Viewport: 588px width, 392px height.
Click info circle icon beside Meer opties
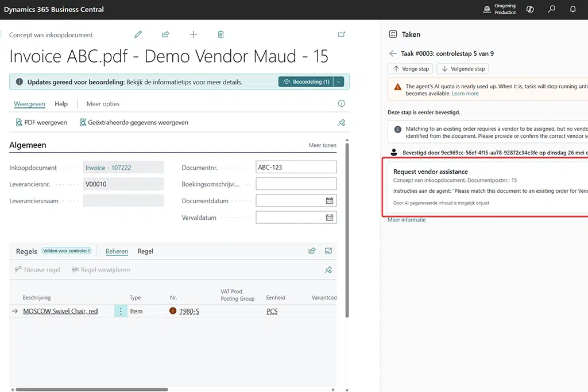341,103
